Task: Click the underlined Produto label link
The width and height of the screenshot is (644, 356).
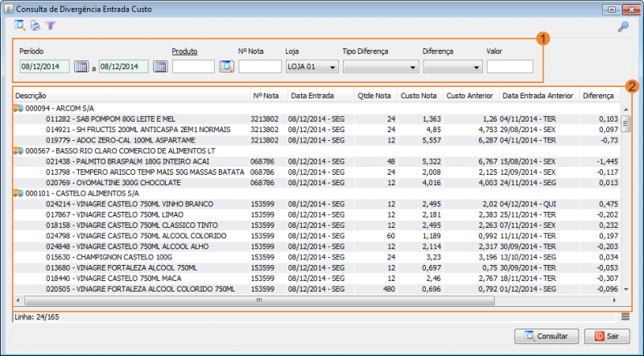Action: click(184, 52)
